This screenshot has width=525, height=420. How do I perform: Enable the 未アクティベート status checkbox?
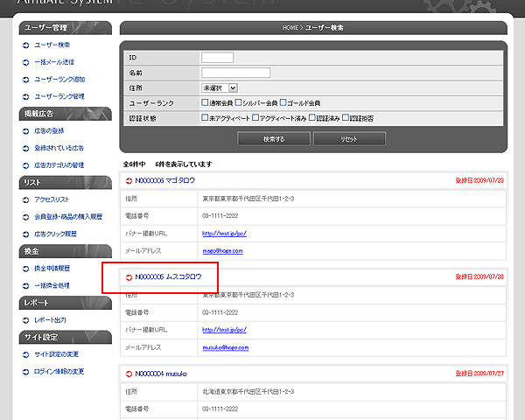click(x=204, y=117)
